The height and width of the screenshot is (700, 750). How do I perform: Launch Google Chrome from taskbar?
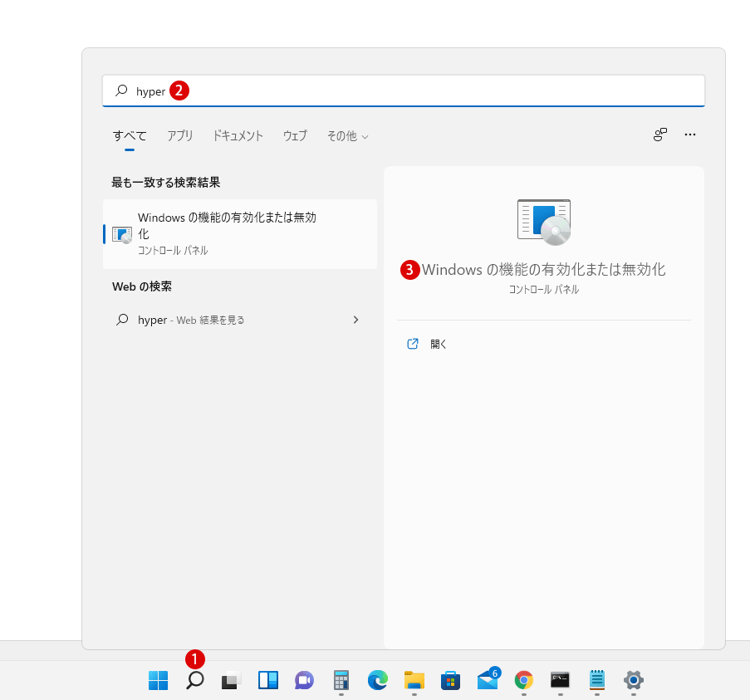pyautogui.click(x=524, y=680)
